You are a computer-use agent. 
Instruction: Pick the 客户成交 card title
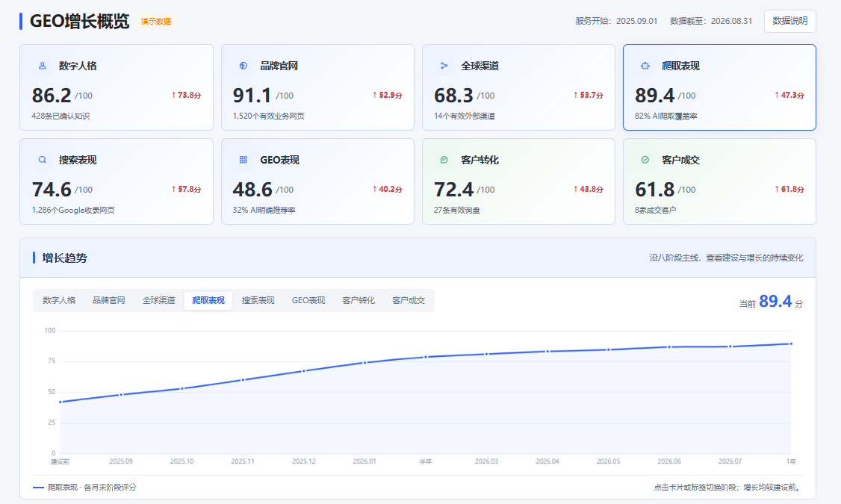click(680, 160)
